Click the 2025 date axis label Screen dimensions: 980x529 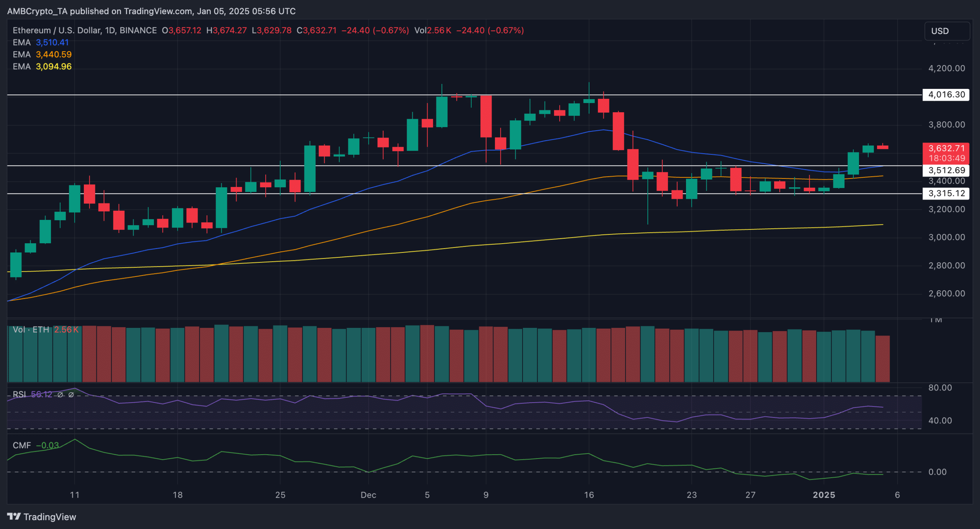click(x=824, y=495)
